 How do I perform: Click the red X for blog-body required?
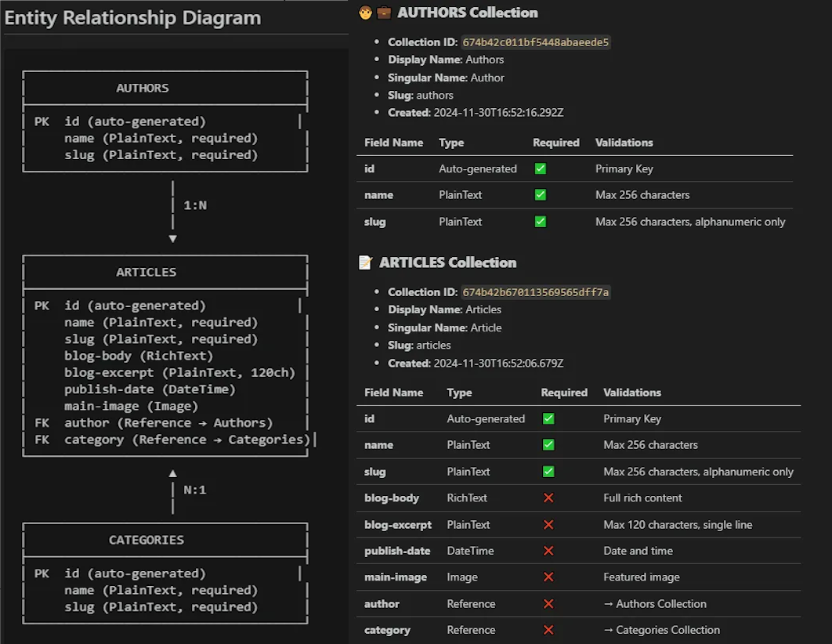pos(548,497)
